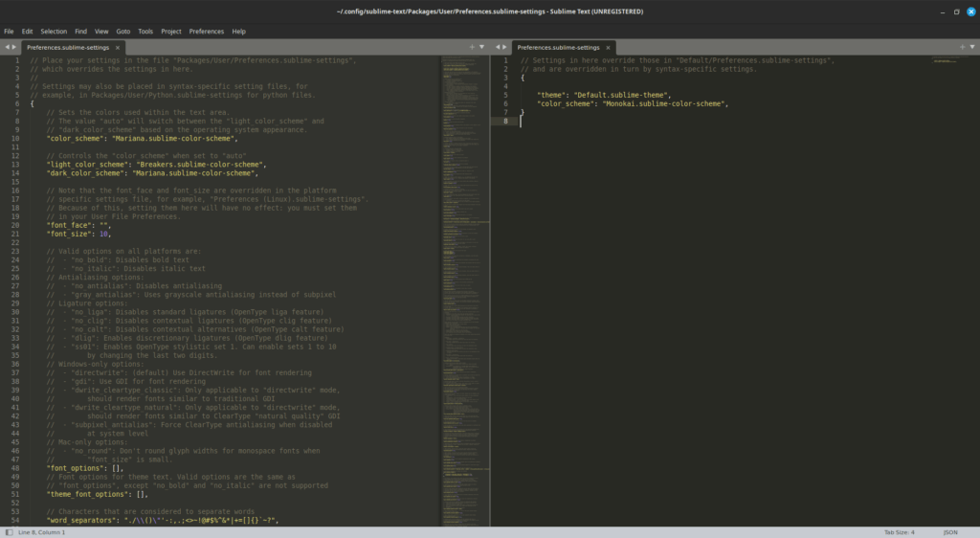Click "Monokai.sublime-color-scheme" line in right pane
This screenshot has height=538, width=980.
point(633,104)
